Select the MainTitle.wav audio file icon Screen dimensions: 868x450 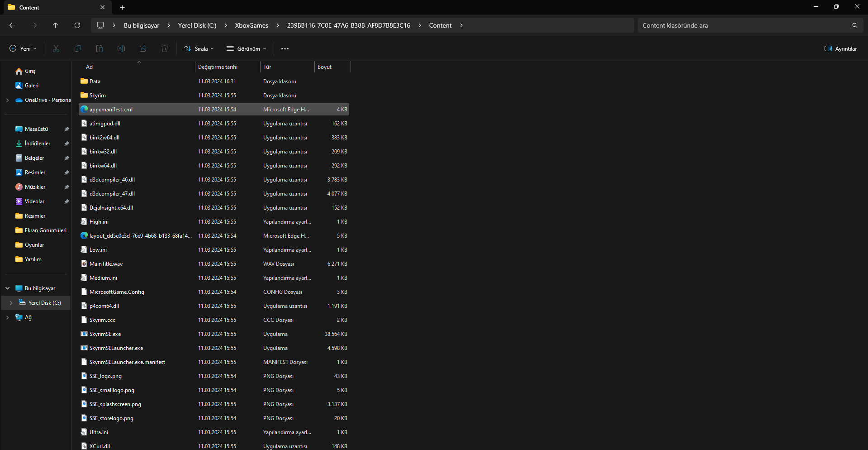(84, 264)
